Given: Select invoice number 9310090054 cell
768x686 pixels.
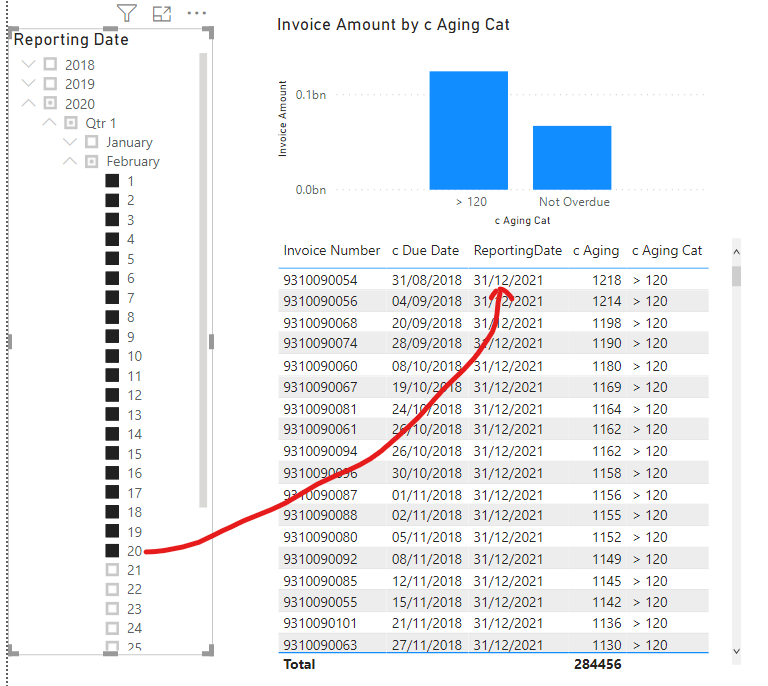Looking at the screenshot, I should tap(320, 280).
